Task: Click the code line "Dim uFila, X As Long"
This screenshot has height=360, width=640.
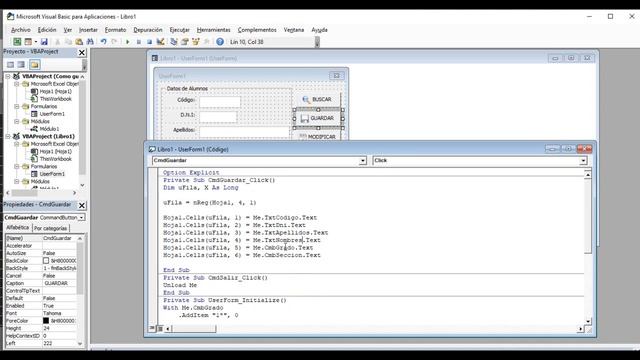Action: [201, 188]
